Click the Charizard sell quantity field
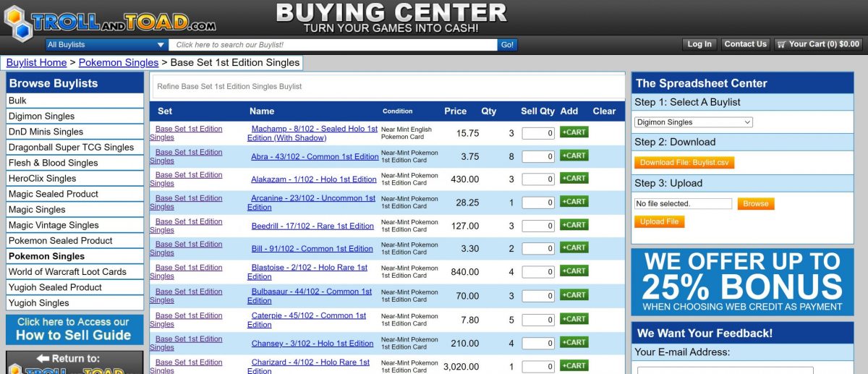The width and height of the screenshot is (868, 374). point(538,367)
